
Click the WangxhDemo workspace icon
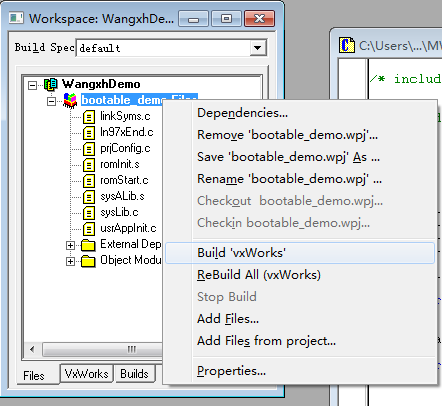pos(51,85)
